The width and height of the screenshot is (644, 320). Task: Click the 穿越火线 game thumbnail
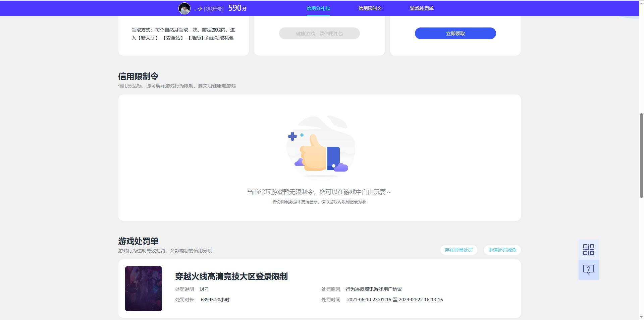[x=144, y=289]
